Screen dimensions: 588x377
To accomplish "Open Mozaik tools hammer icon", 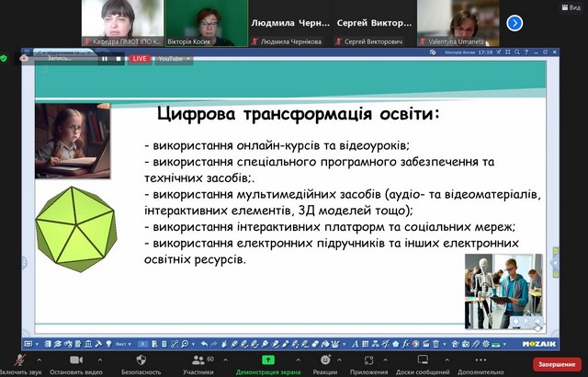I will click(x=98, y=344).
